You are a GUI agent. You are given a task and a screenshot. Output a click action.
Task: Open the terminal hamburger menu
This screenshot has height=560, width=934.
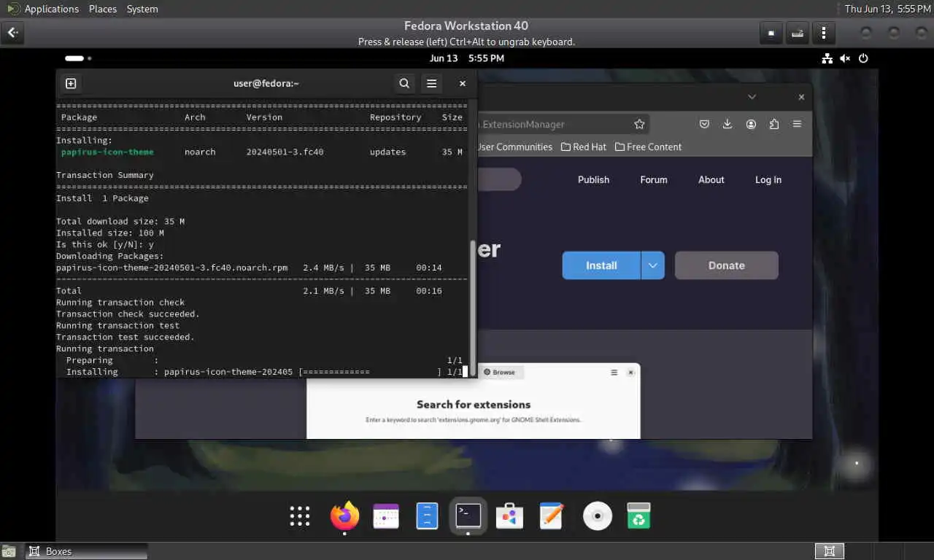[x=431, y=83]
